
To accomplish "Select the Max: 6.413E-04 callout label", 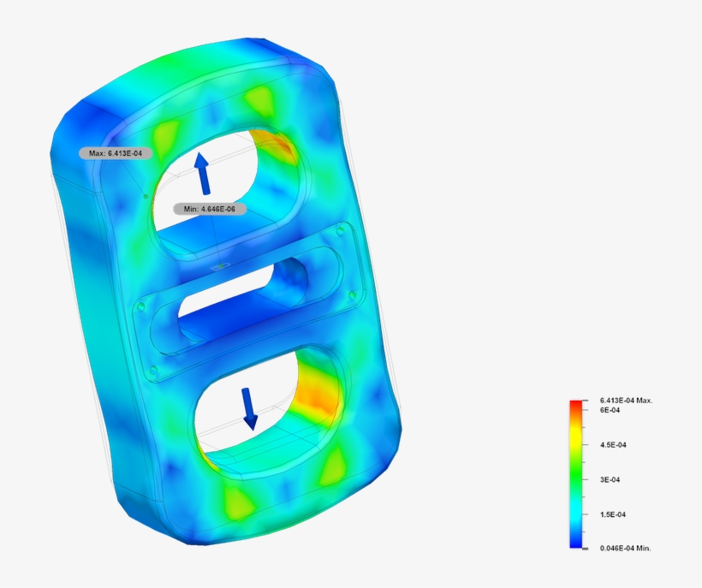I will (x=116, y=154).
